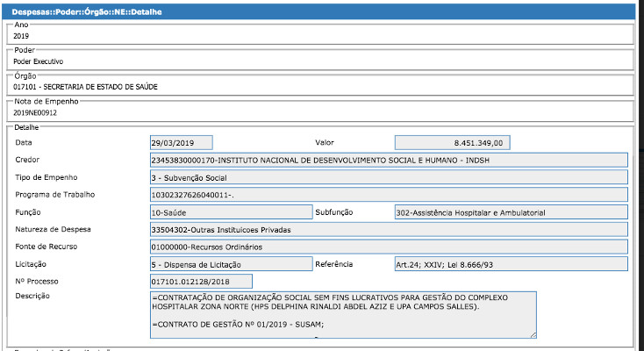Select the Credor field with INDSH institute
Screen dimensions: 644x351
click(x=389, y=160)
